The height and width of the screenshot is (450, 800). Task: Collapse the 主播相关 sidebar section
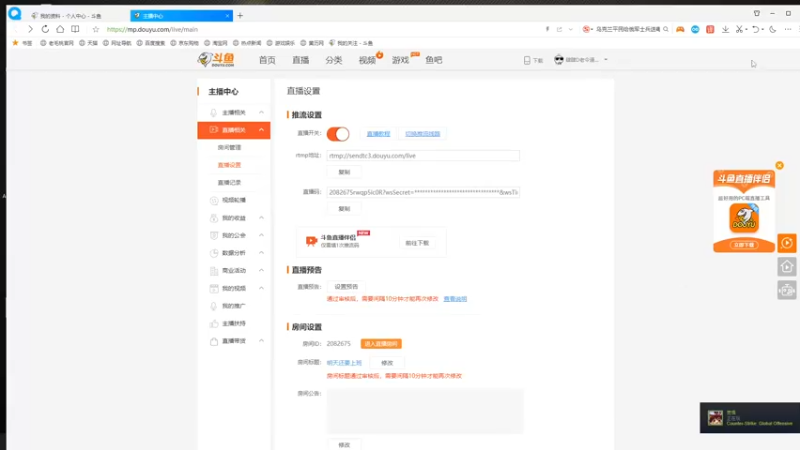(x=261, y=112)
